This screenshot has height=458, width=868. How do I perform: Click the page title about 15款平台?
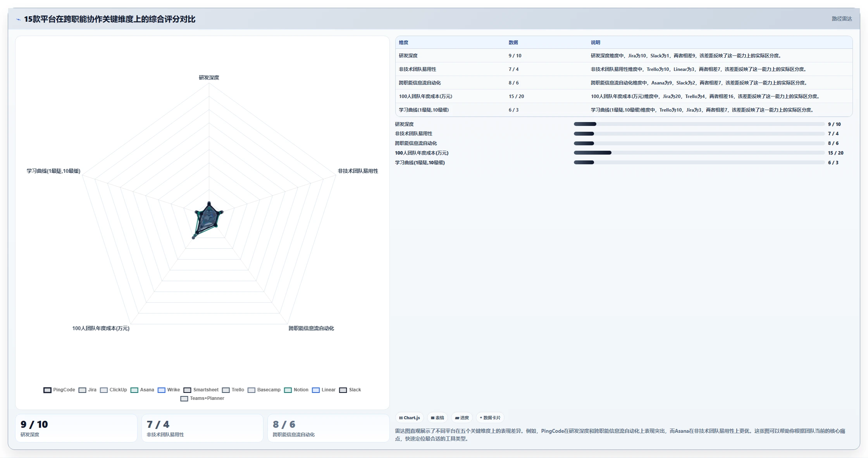pyautogui.click(x=110, y=19)
